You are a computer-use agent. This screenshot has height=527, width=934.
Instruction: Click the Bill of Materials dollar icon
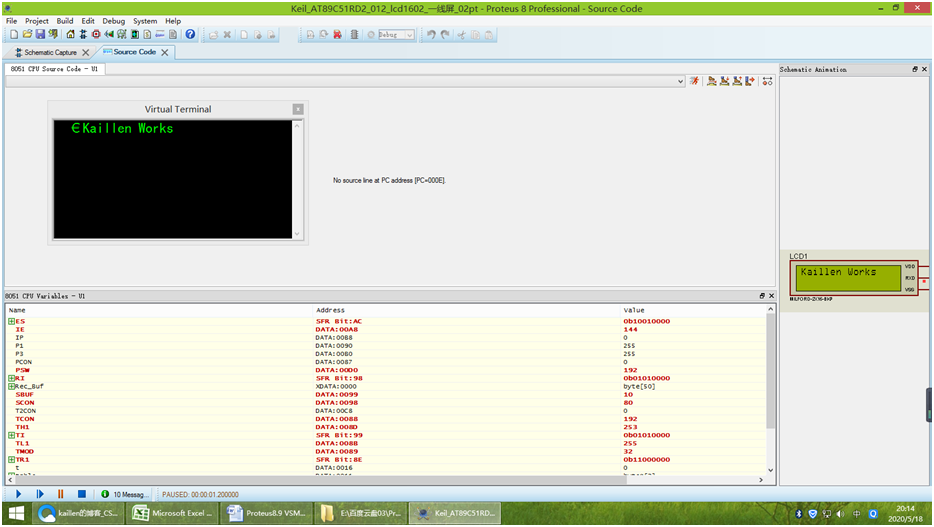pyautogui.click(x=147, y=35)
